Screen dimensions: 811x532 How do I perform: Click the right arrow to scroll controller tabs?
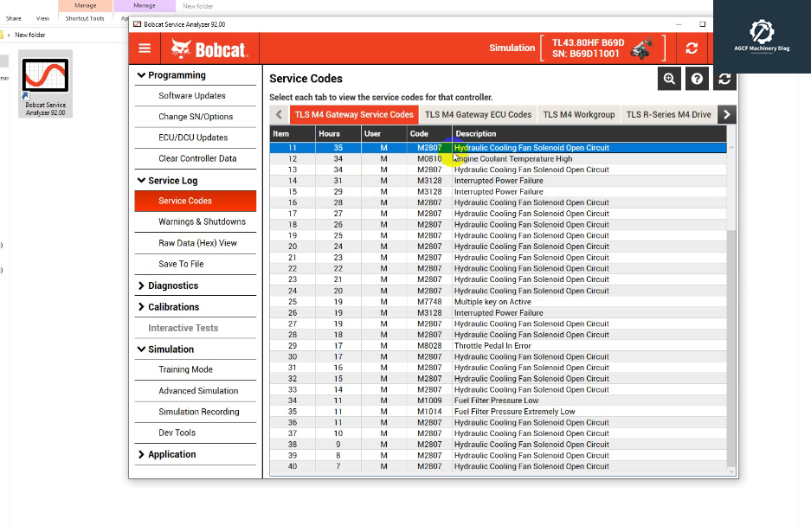point(726,113)
